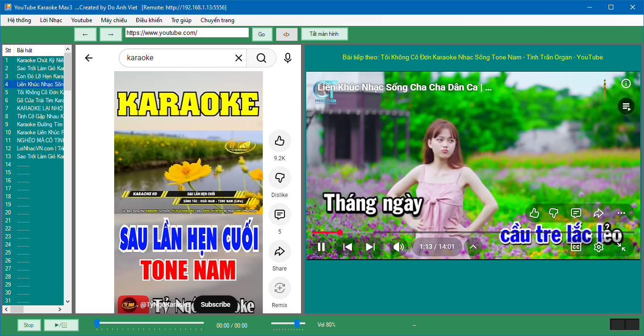Click the video info icon

[626, 83]
